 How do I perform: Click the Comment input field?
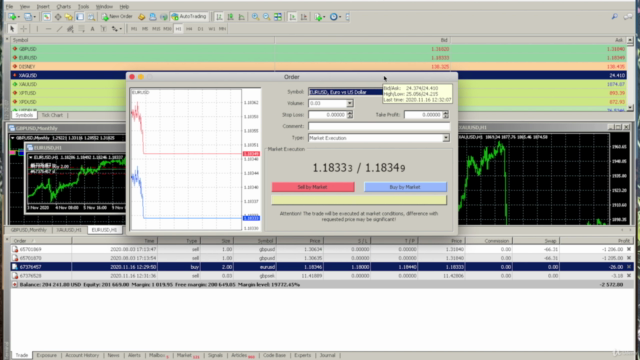[x=379, y=126]
